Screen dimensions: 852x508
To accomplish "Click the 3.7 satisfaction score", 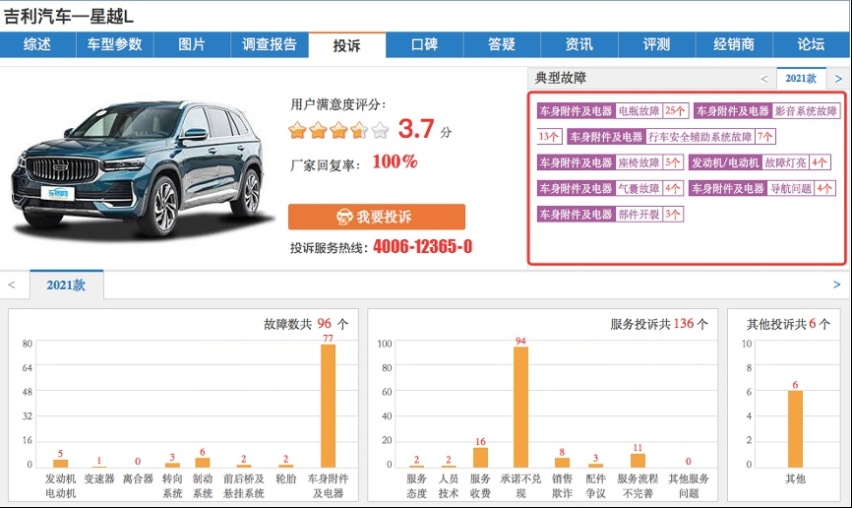I will 416,129.
